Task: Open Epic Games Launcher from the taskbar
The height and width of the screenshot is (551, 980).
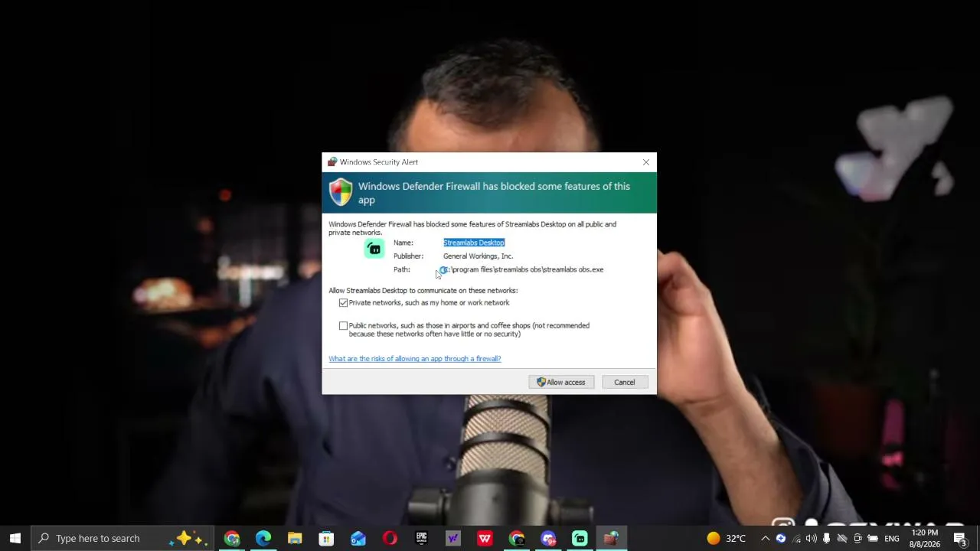Action: 422,538
